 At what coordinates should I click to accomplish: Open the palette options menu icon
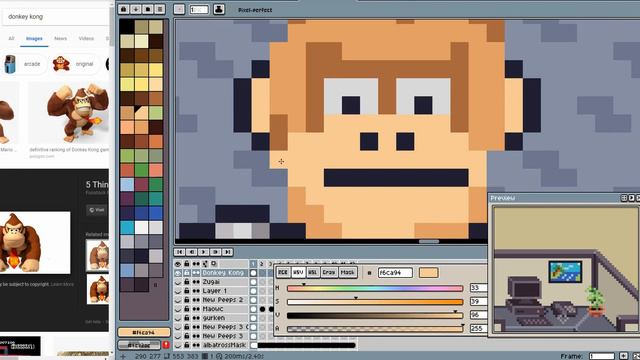pos(160,9)
